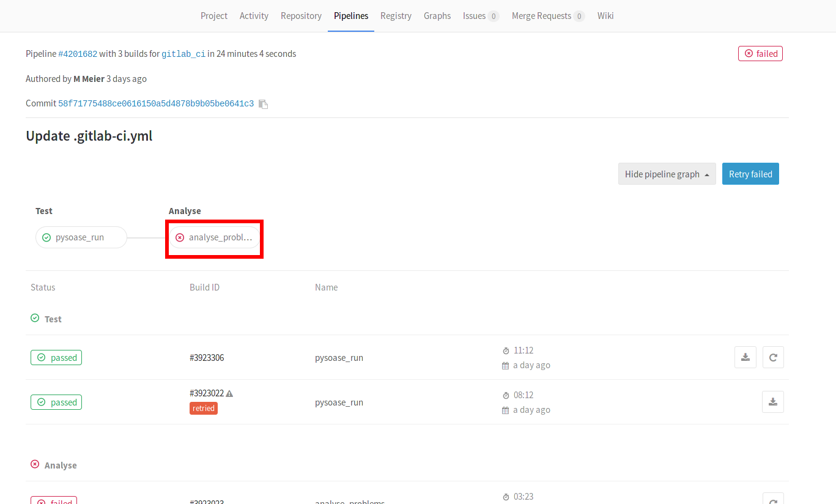Viewport: 836px width, 504px height.
Task: Open the Registry tab
Action: (x=396, y=16)
